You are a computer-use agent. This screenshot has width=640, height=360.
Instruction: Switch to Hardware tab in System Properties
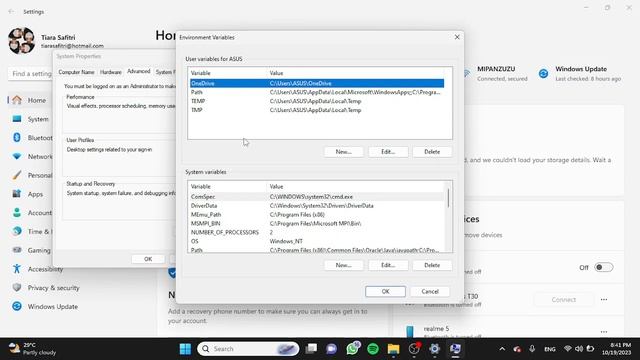coord(111,72)
